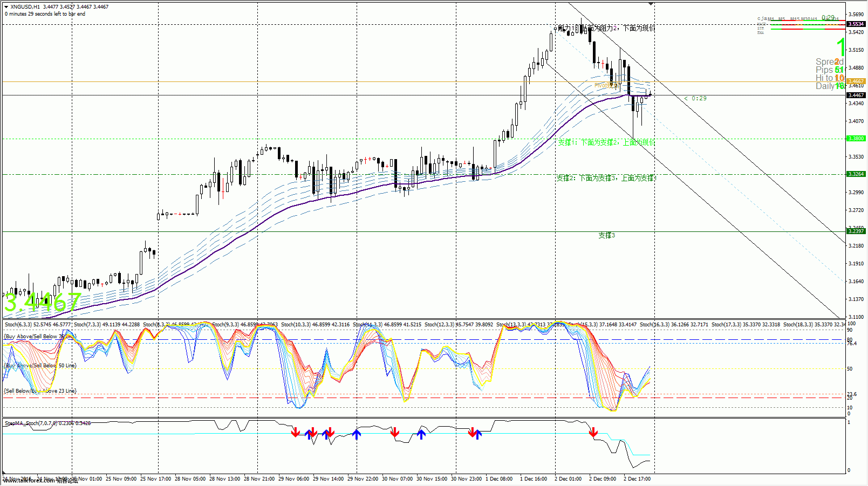This screenshot has width=868, height=486.
Task: Click the Stoch(6,3,3) indicator label
Action: [x=38, y=325]
